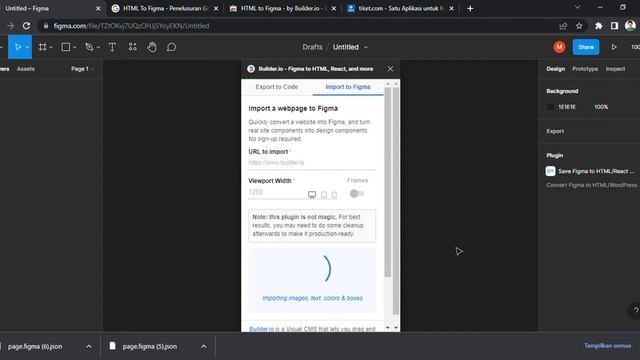640x360 pixels.
Task: Click the blue Share button
Action: pyautogui.click(x=586, y=47)
